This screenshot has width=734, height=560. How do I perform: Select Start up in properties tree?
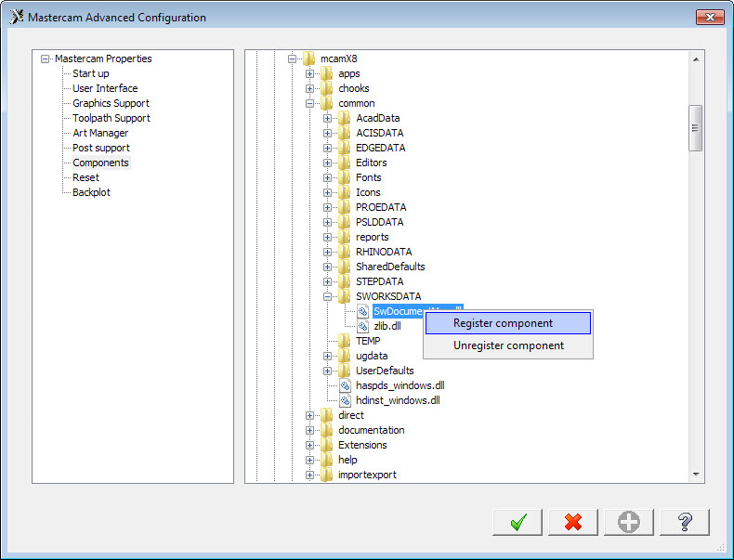coord(91,73)
